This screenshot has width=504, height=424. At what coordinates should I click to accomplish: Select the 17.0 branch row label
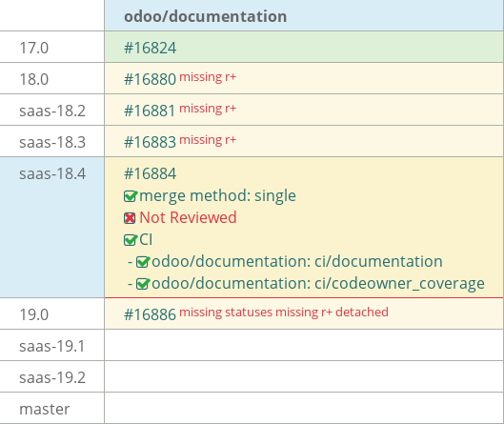tap(33, 49)
